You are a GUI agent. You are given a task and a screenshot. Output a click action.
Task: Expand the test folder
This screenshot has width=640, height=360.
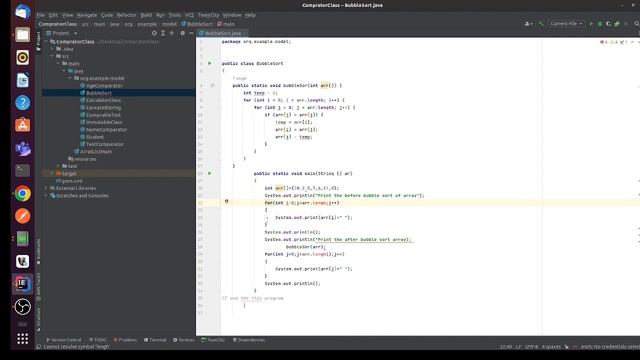point(58,166)
